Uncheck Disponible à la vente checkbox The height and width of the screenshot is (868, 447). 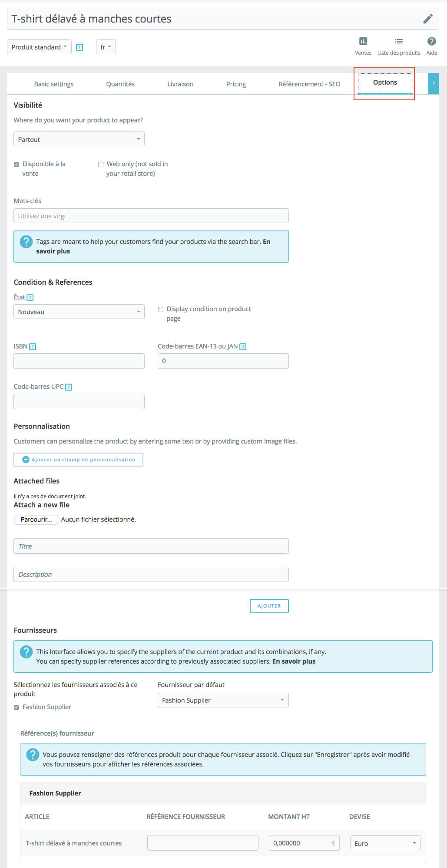[x=17, y=164]
